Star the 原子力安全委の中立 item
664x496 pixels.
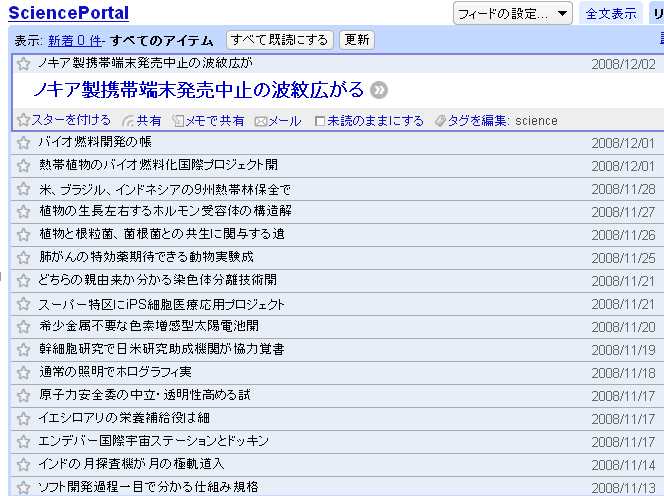(23, 396)
